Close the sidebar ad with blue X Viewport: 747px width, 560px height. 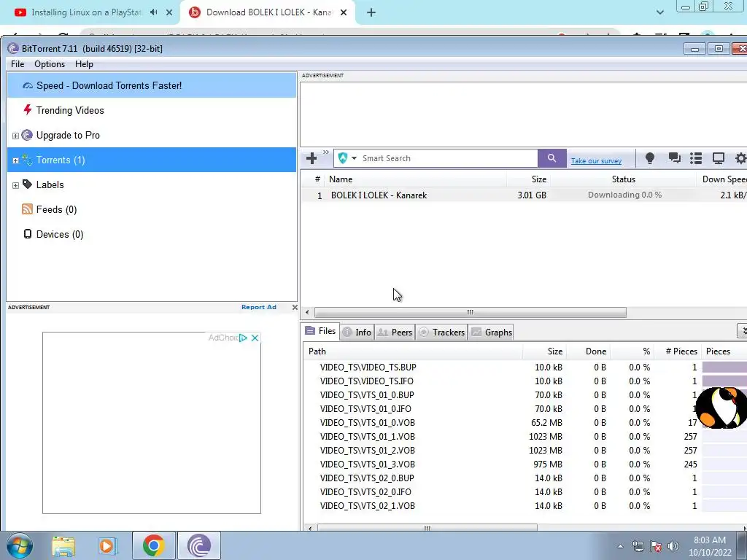coord(255,338)
